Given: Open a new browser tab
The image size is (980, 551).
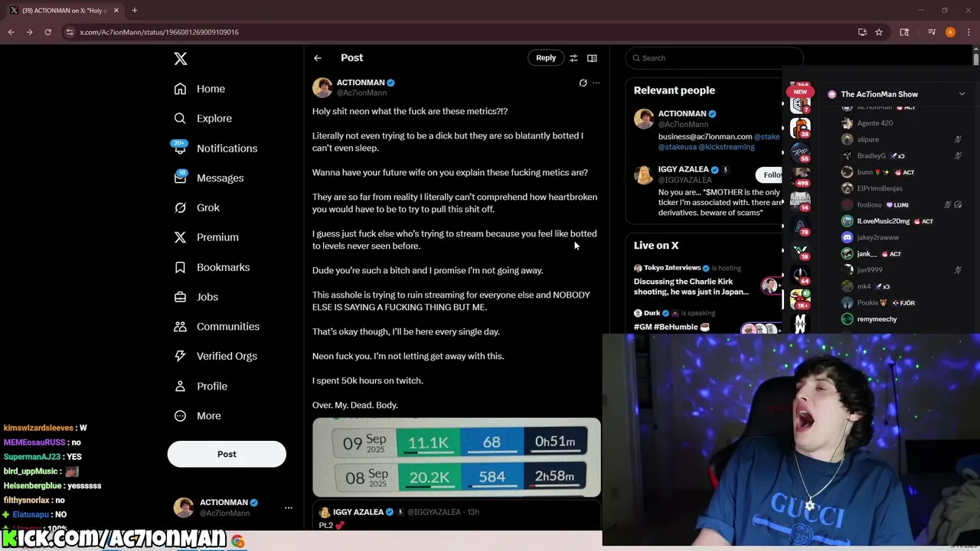Looking at the screenshot, I should 134,10.
